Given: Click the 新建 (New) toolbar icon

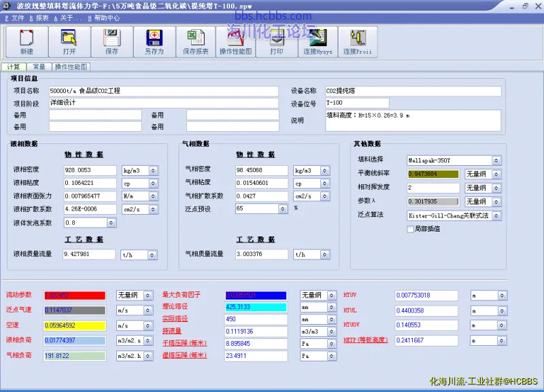Looking at the screenshot, I should coord(27,42).
